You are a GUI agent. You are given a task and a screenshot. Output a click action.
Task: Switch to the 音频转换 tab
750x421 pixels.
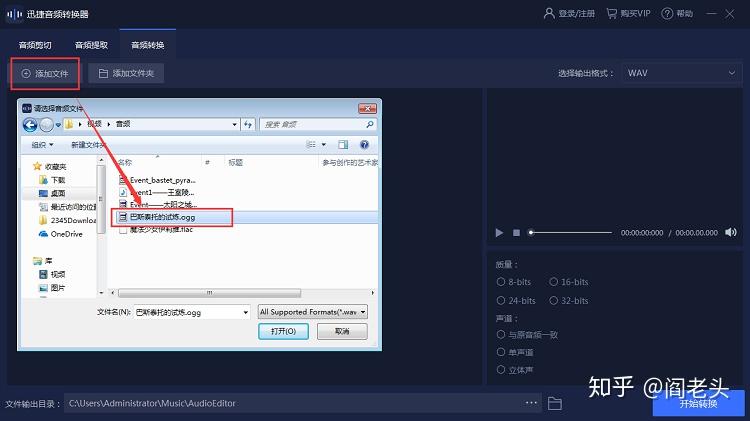(148, 45)
